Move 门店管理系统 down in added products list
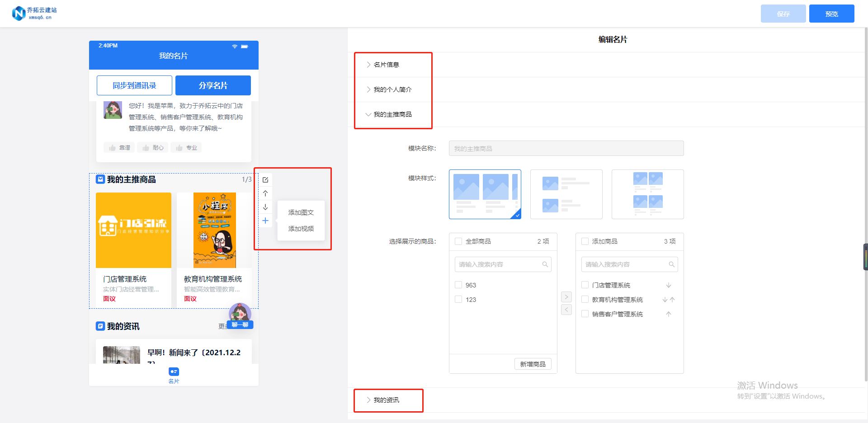 click(x=669, y=285)
